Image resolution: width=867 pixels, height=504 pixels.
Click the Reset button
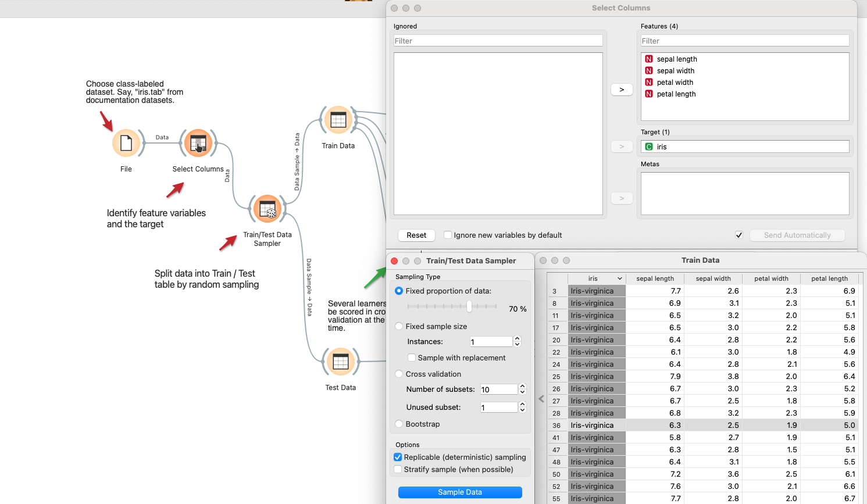(x=416, y=235)
